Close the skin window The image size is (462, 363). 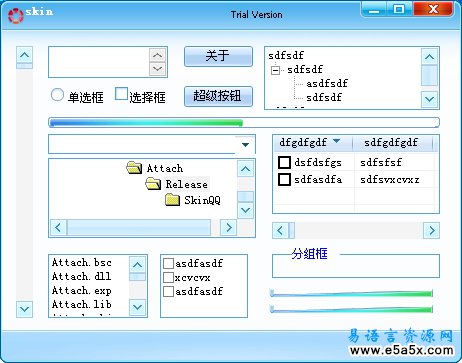433,9
